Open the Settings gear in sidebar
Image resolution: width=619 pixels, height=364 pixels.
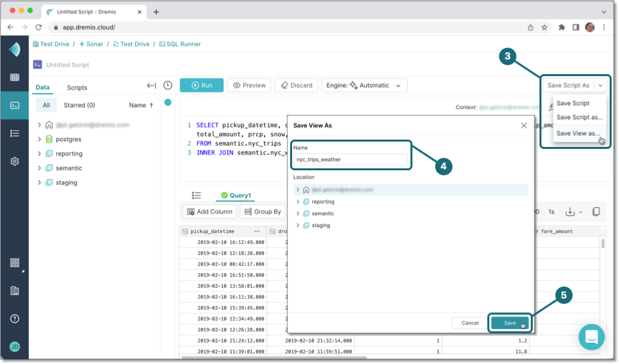pyautogui.click(x=14, y=161)
